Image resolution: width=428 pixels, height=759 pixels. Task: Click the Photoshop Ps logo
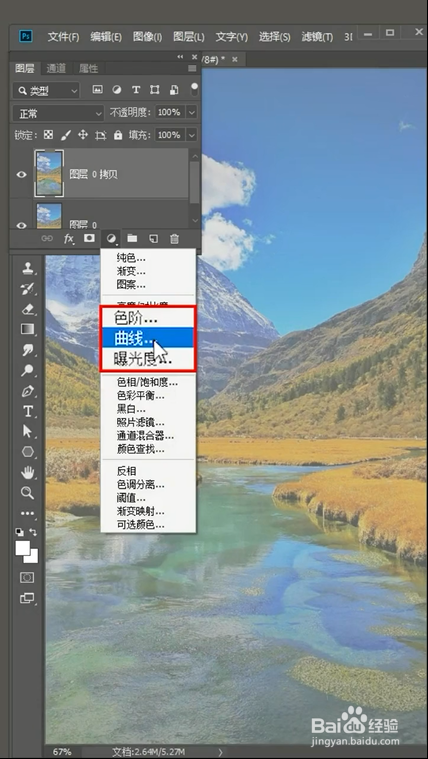point(26,36)
